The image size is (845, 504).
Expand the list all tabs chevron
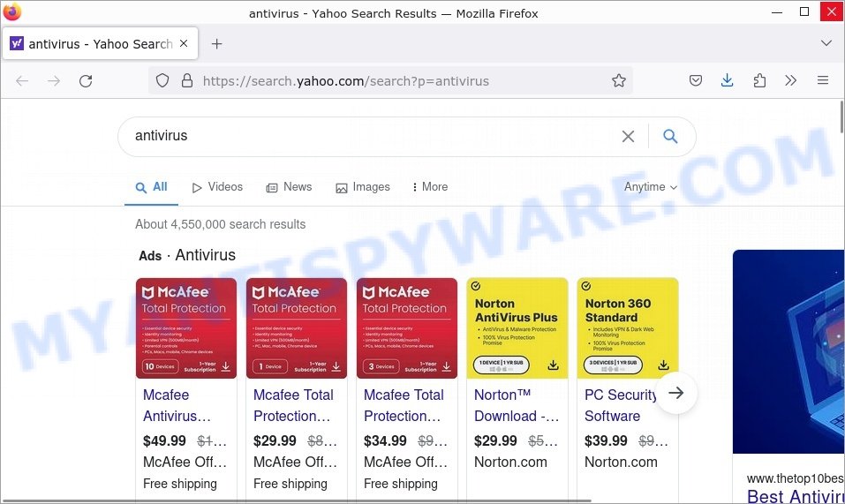[x=826, y=43]
